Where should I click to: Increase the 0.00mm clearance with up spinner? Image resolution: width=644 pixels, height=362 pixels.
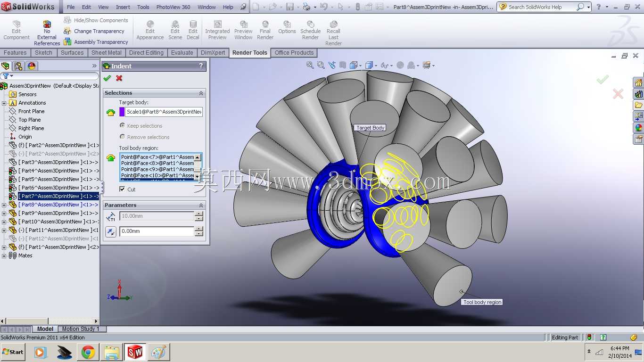[199, 229]
